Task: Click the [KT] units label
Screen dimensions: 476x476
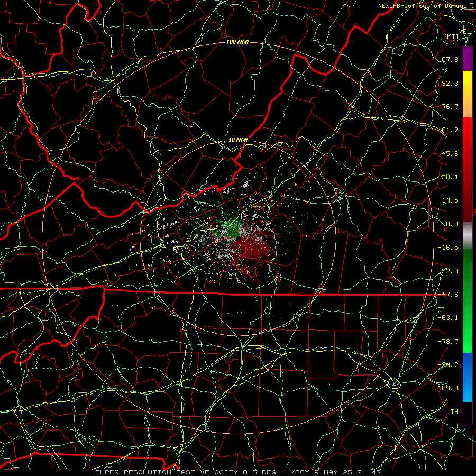Action: coord(452,36)
